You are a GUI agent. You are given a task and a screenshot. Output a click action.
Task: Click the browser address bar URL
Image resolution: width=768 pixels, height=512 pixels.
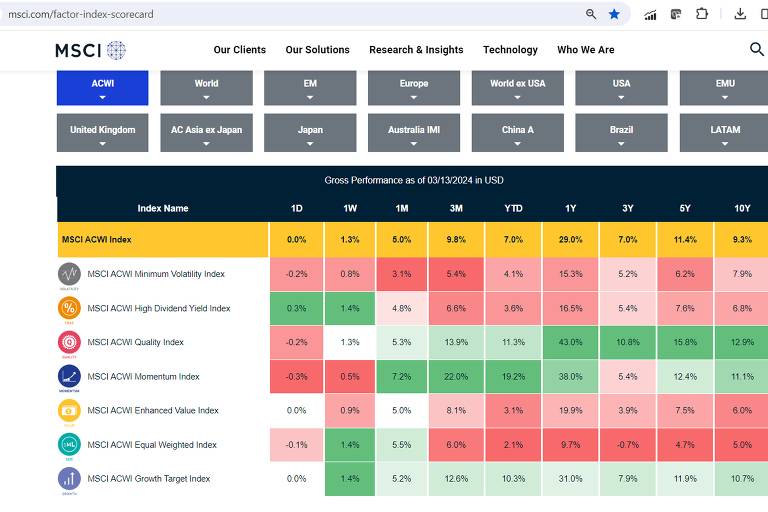pyautogui.click(x=81, y=14)
